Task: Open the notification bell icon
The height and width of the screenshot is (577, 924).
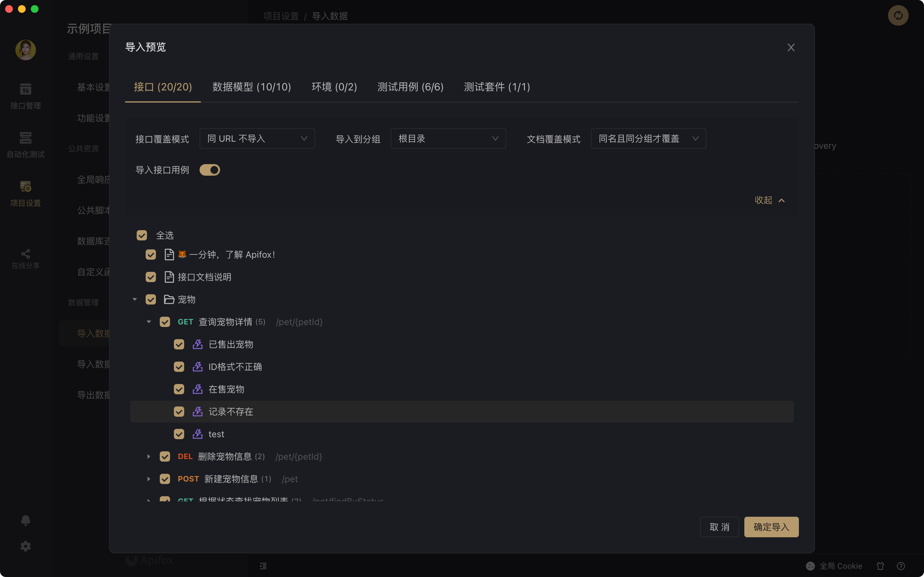Action: coord(26,521)
